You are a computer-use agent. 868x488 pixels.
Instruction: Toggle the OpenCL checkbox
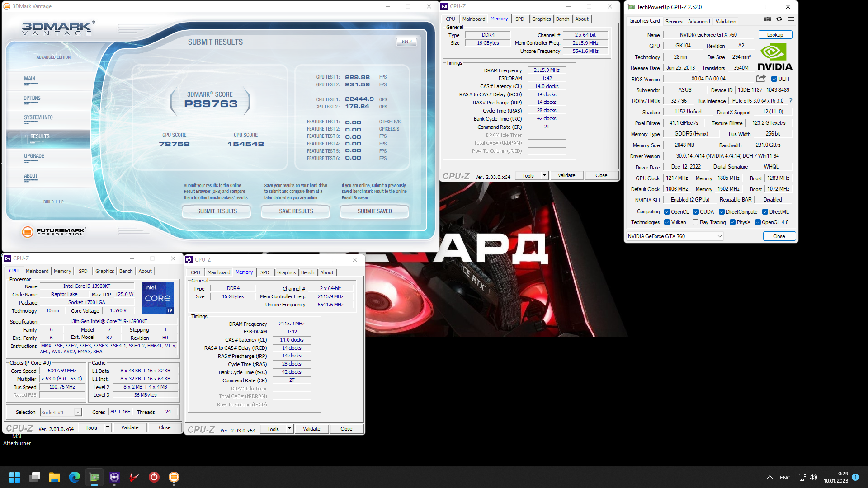(667, 212)
